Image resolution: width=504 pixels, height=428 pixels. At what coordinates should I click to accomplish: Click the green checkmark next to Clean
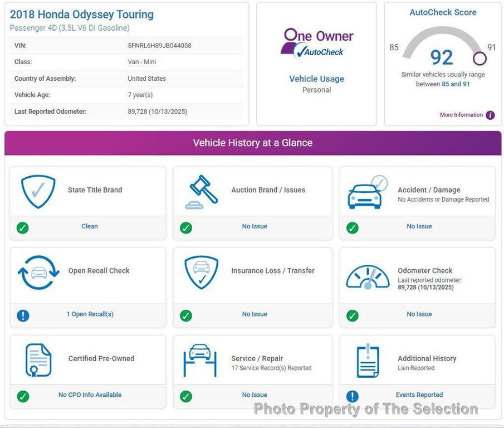coord(23,227)
